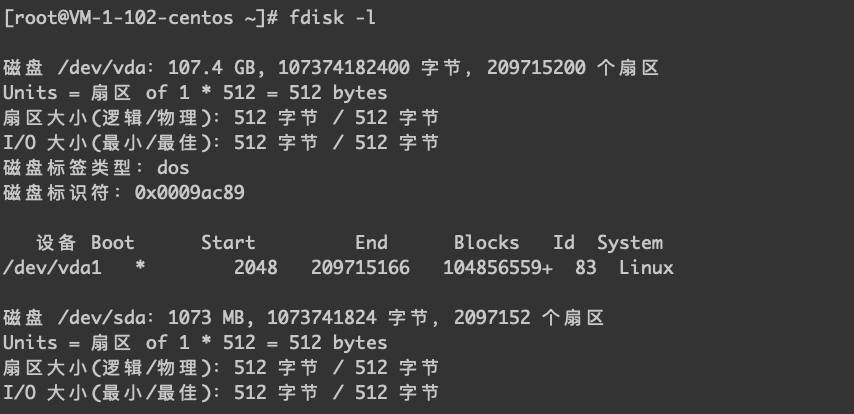
Task: Click the fdisk -l command text
Action: [332, 18]
